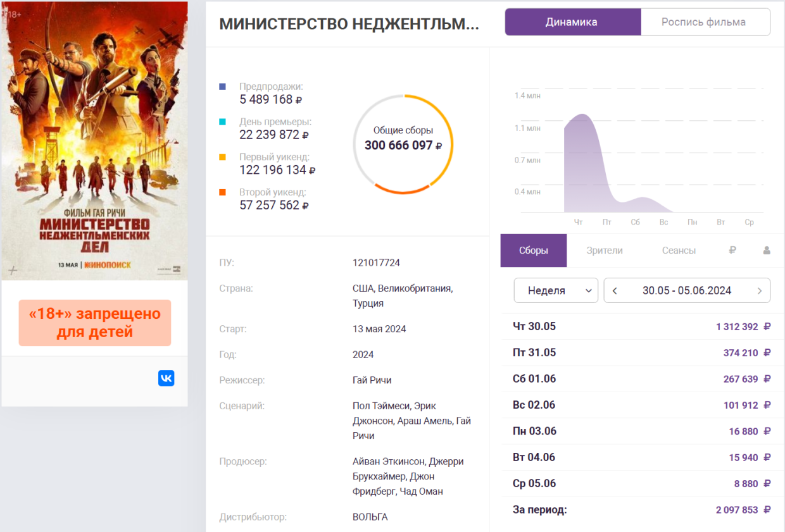Open the Неделя period dropdown
785x532 pixels.
(x=556, y=290)
